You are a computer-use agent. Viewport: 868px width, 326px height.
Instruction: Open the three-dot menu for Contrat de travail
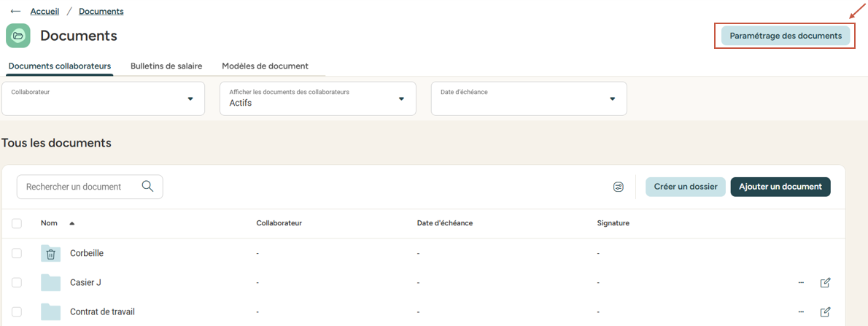coord(801,311)
